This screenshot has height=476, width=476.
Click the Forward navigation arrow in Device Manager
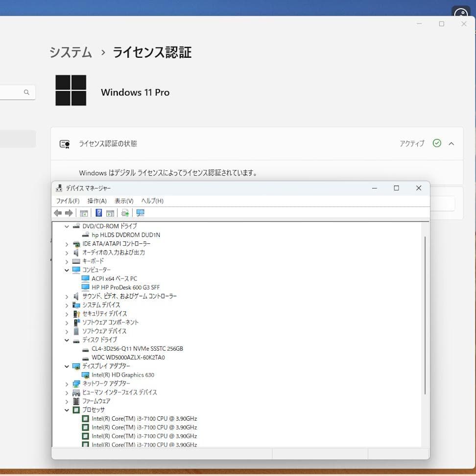(69, 213)
